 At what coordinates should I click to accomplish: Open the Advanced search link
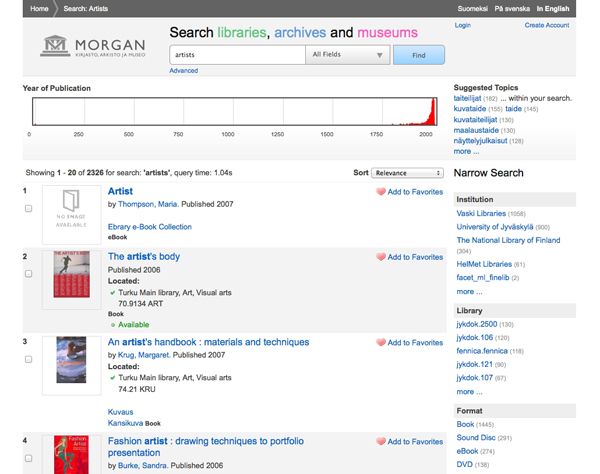point(184,71)
